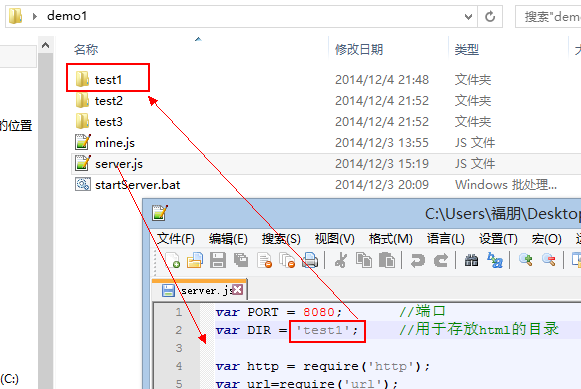This screenshot has width=581, height=389.
Task: Open the 设置(T) menu
Action: tap(498, 239)
